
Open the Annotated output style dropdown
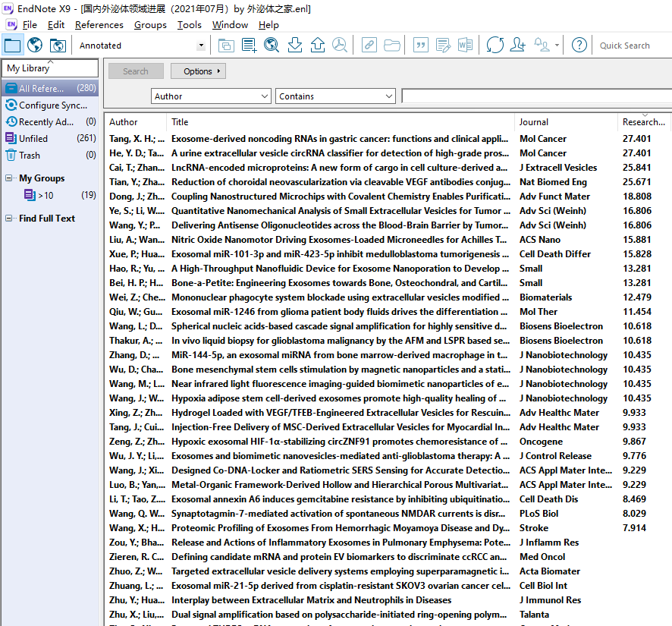[201, 46]
